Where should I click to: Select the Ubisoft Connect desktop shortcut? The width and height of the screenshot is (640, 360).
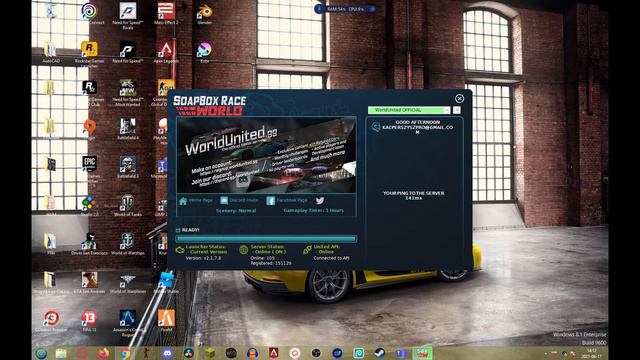point(89,14)
